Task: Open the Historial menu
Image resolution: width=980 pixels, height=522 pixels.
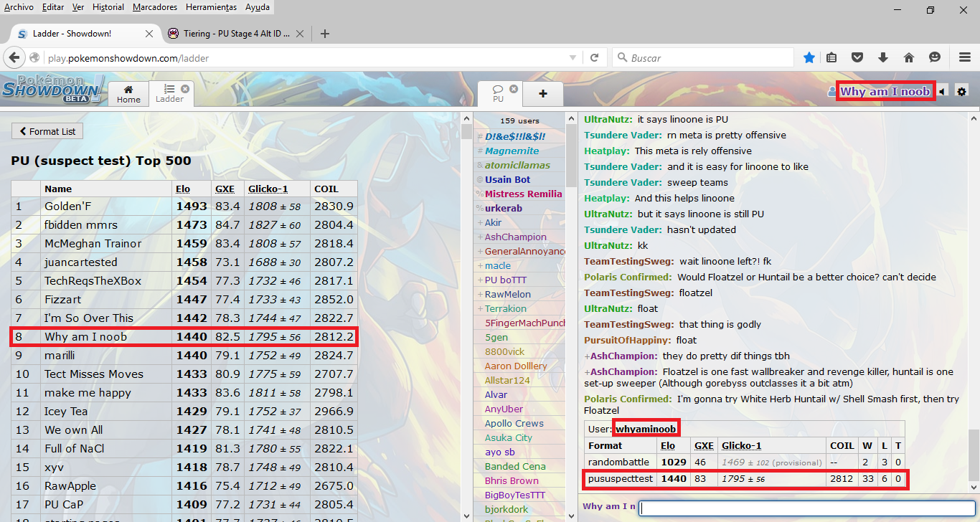Action: pos(108,7)
